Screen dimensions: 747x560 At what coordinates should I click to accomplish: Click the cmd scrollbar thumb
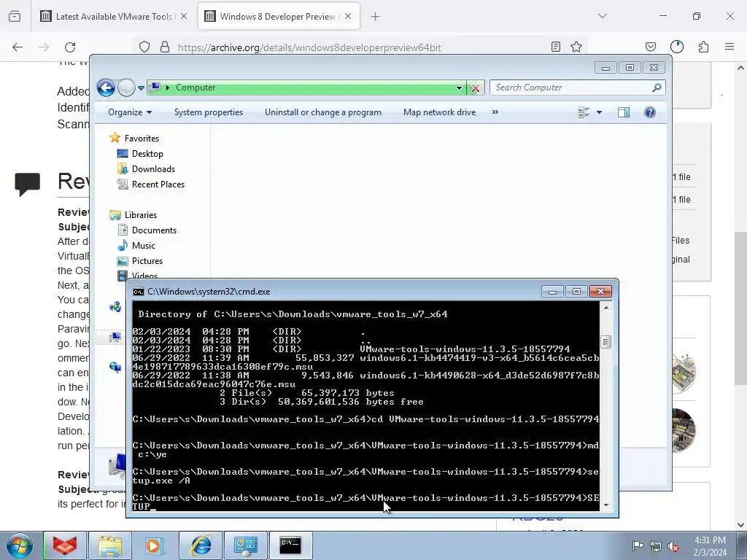tap(606, 342)
